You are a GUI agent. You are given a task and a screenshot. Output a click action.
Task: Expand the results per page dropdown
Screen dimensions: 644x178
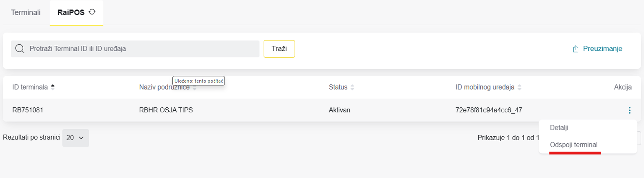point(76,138)
